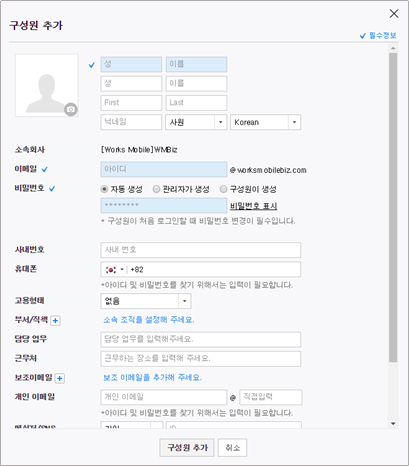Click the plus icon next to 보조이메일
This screenshot has height=466, width=409.
pyautogui.click(x=60, y=378)
